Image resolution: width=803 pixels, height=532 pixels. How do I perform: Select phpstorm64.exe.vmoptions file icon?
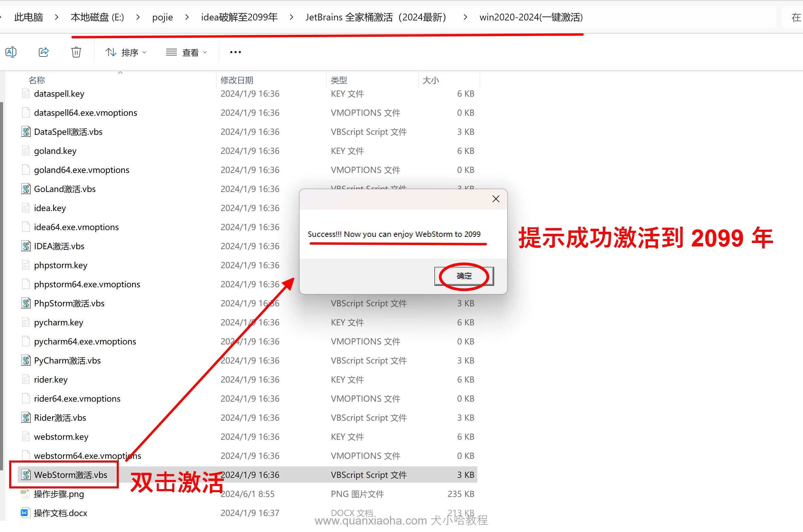tap(26, 284)
